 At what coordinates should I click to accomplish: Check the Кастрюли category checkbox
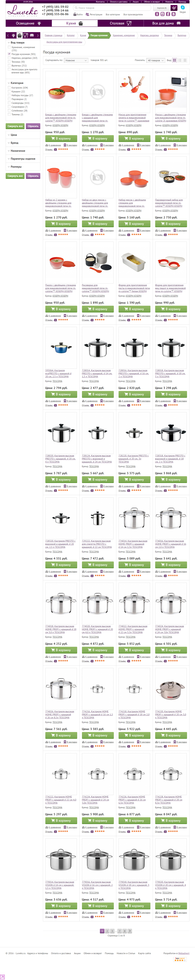click(9, 88)
